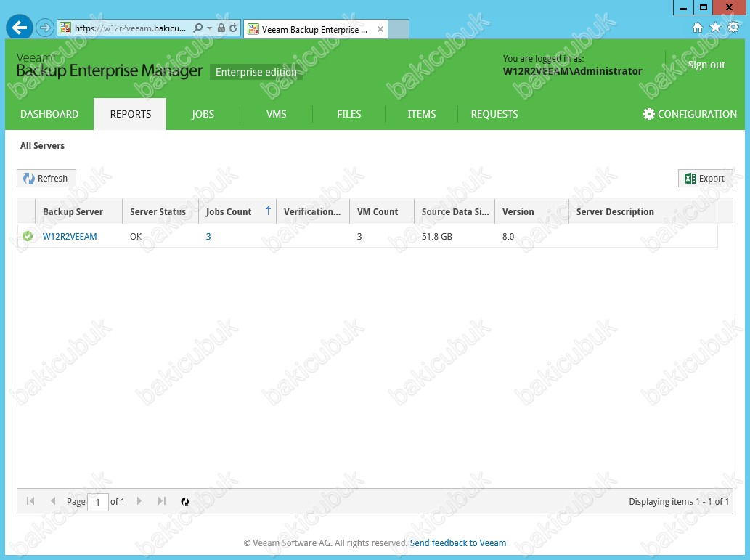Screen dimensions: 750x560
Task: Open the address bar dropdown arrow
Action: tap(209, 28)
